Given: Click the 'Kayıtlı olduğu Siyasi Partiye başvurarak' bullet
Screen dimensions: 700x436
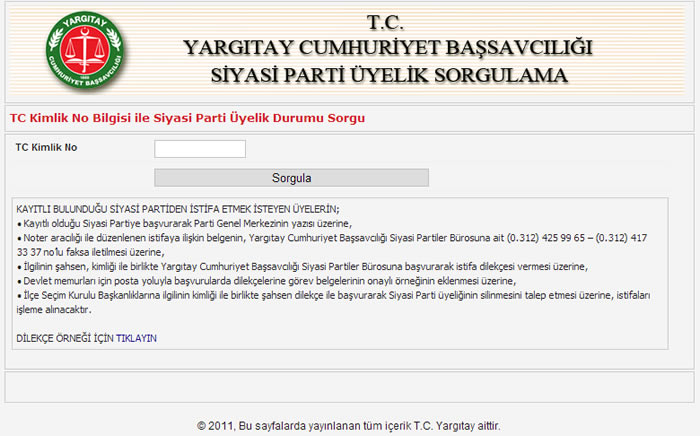Looking at the screenshot, I should point(184,223).
